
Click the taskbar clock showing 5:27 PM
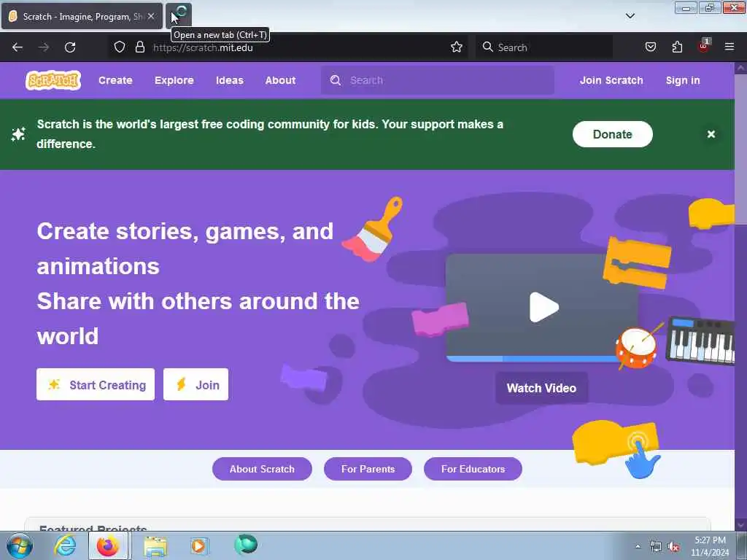[x=710, y=546]
